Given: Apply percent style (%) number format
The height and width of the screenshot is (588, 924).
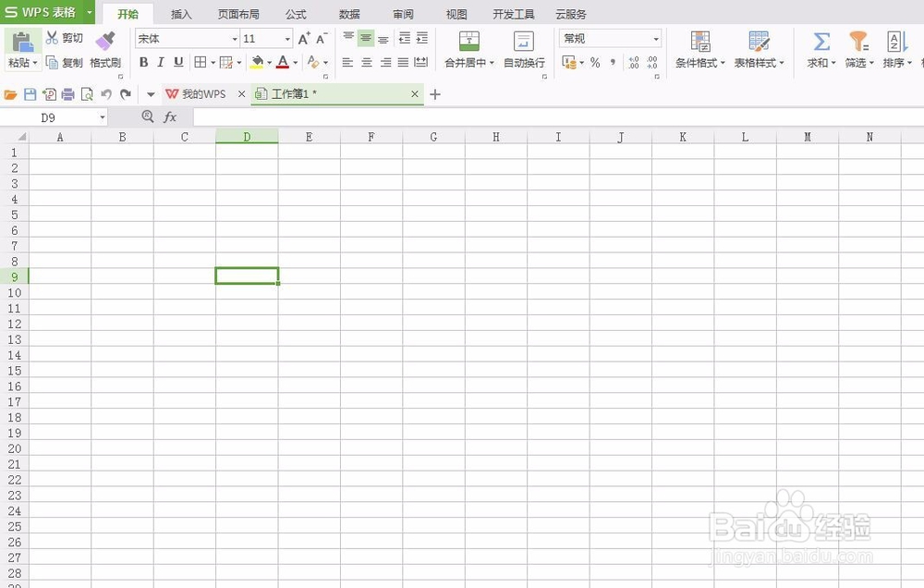Looking at the screenshot, I should pos(595,63).
